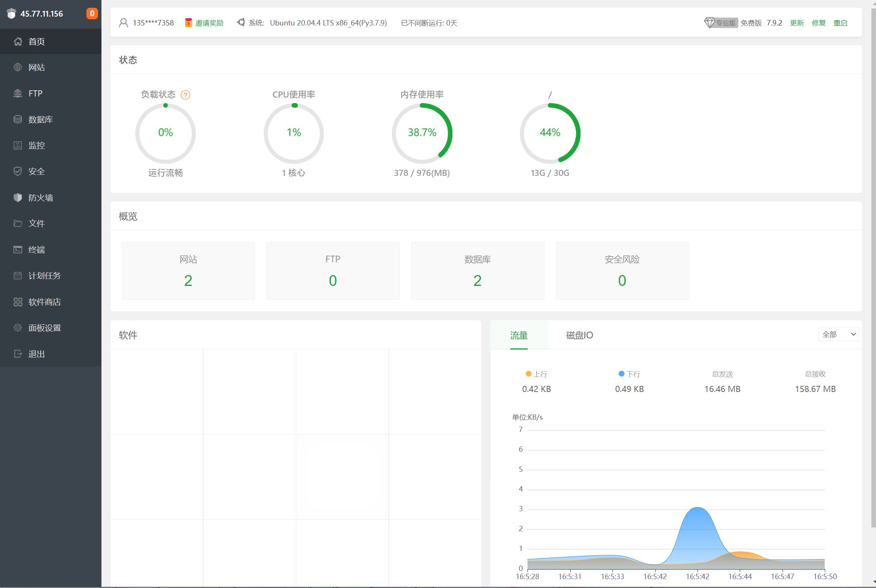Click the Ubuntu system icon in header
The height and width of the screenshot is (588, 876).
click(241, 22)
